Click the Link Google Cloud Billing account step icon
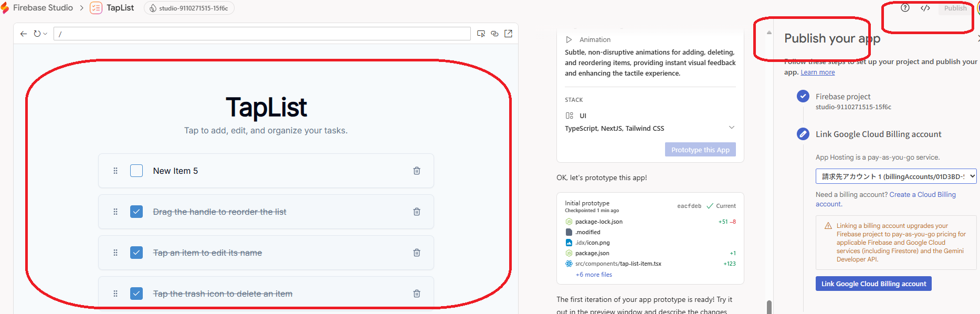Image resolution: width=980 pixels, height=314 pixels. pyautogui.click(x=803, y=134)
